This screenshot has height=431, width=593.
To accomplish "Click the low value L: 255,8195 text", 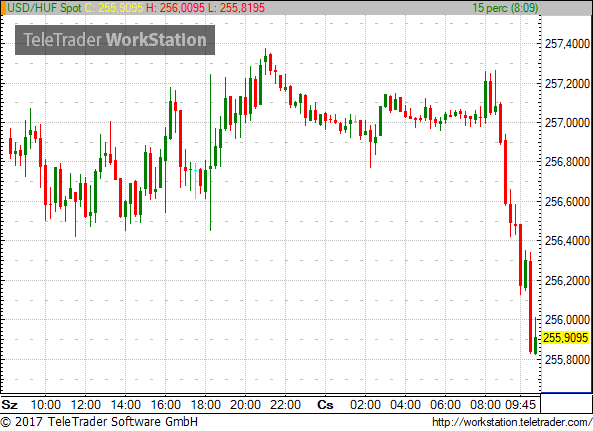I will (x=236, y=8).
